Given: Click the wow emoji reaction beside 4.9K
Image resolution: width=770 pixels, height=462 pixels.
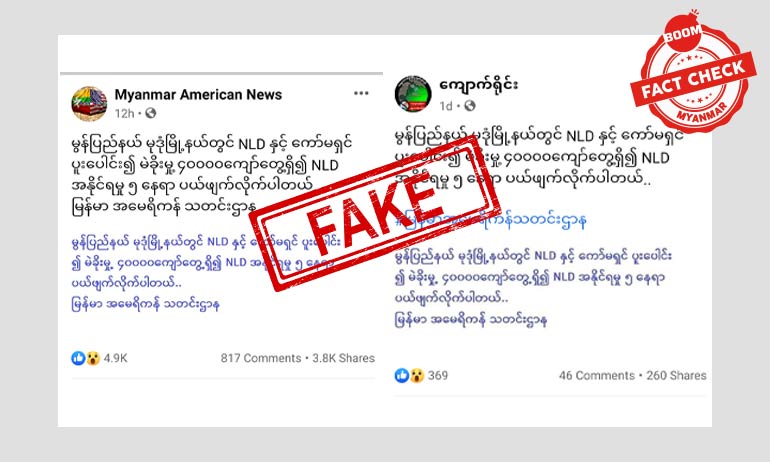Looking at the screenshot, I should 93,358.
